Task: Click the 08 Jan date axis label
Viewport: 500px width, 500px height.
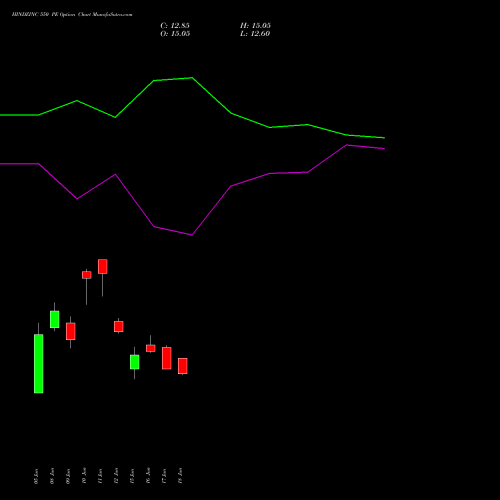Action: pos(52,476)
